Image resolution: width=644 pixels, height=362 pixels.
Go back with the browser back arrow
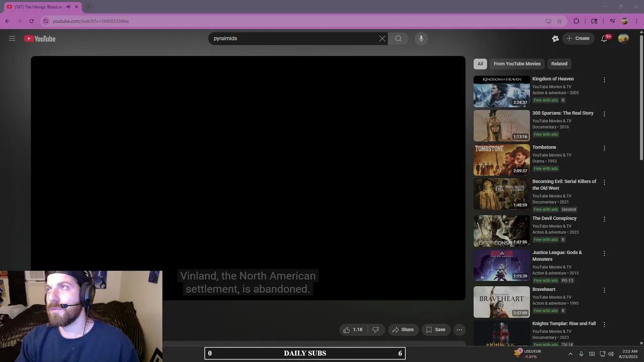[8, 21]
